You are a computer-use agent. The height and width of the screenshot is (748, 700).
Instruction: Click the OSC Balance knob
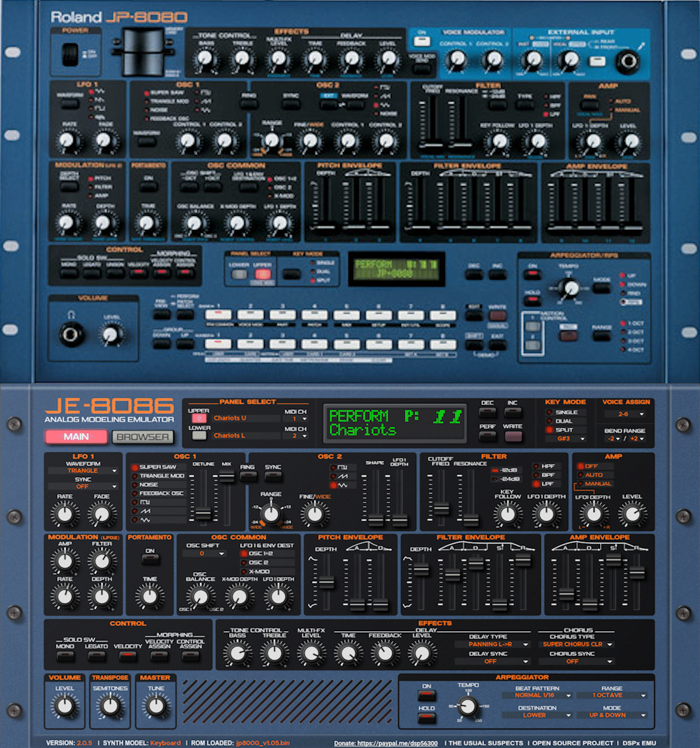tap(200, 596)
